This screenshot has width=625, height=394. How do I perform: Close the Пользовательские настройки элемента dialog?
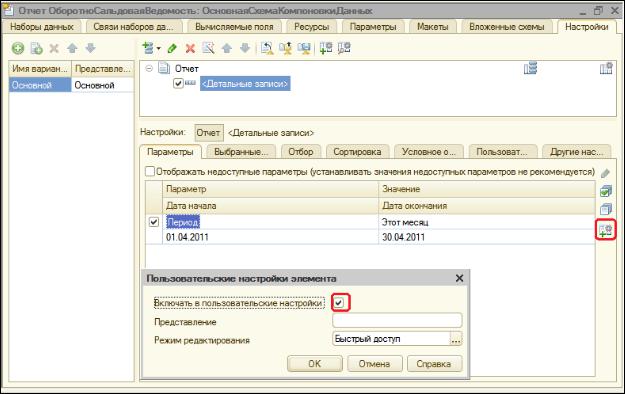(x=459, y=278)
